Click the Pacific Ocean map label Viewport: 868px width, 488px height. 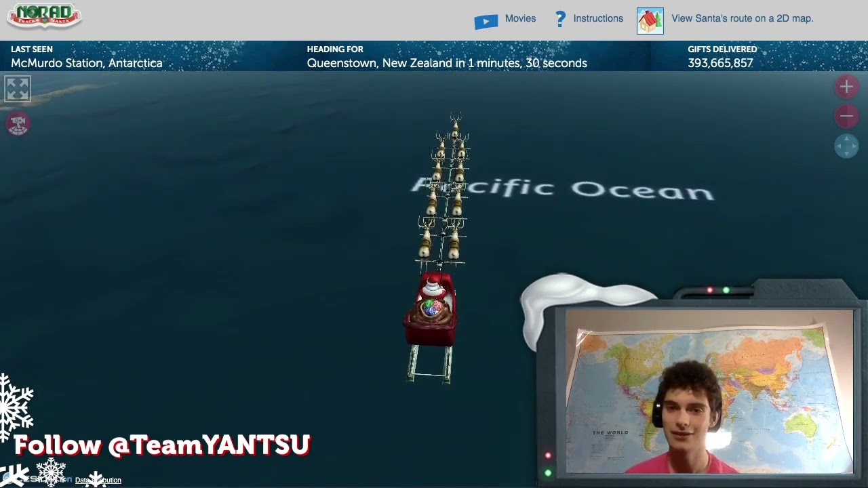[x=563, y=188]
